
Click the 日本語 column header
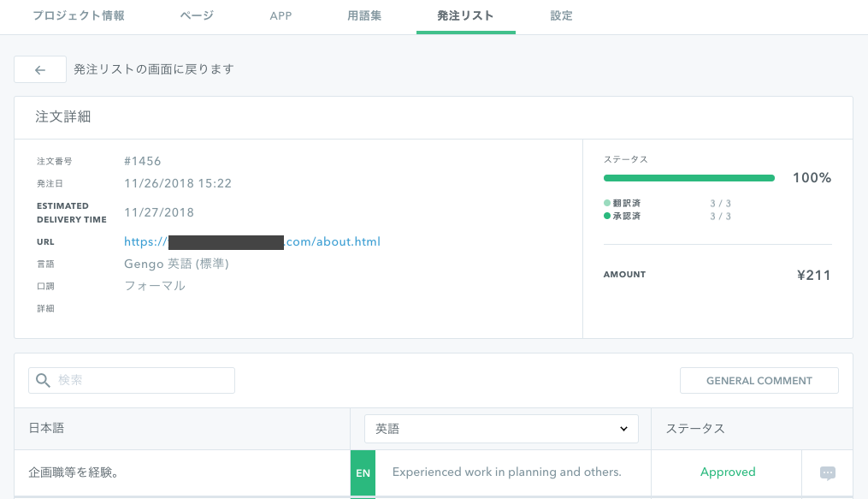(46, 428)
